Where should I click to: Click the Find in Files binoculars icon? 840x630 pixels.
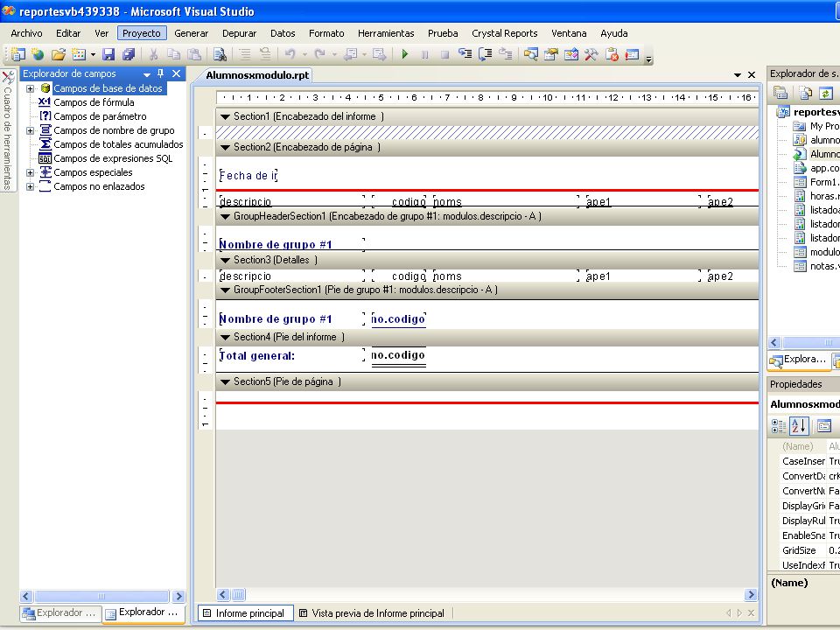(220, 54)
